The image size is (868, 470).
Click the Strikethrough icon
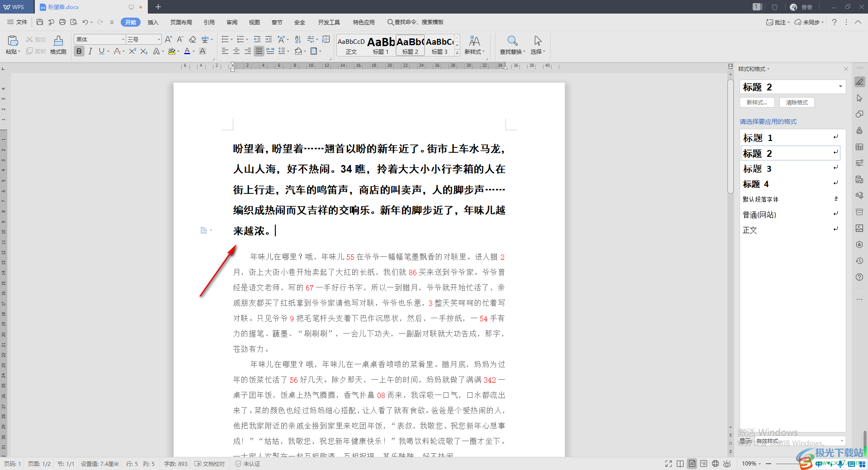point(118,51)
